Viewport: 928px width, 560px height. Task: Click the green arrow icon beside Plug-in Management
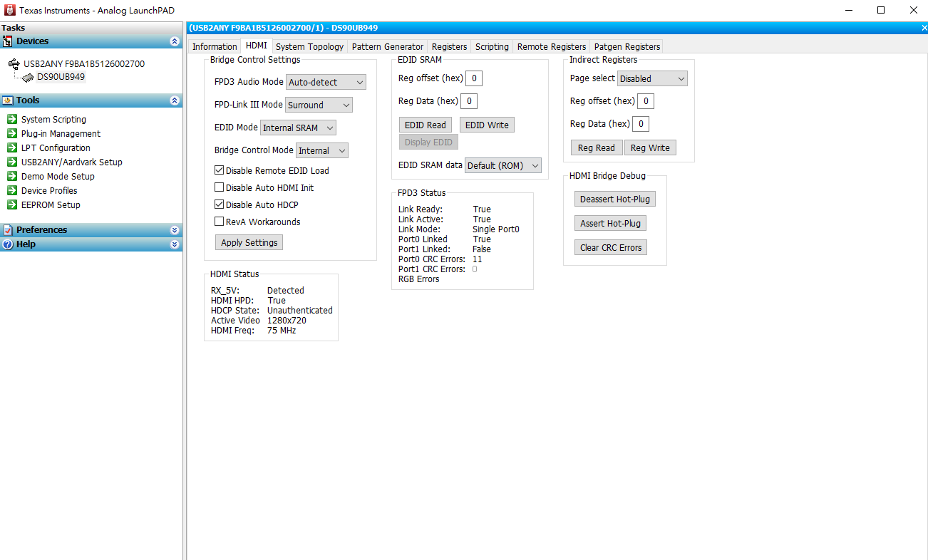coord(12,133)
